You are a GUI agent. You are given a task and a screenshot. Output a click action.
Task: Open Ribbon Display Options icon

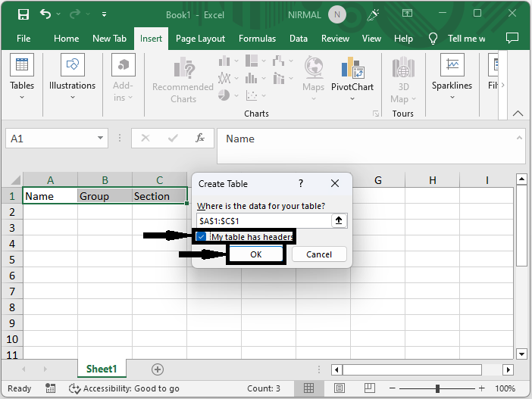coord(407,13)
